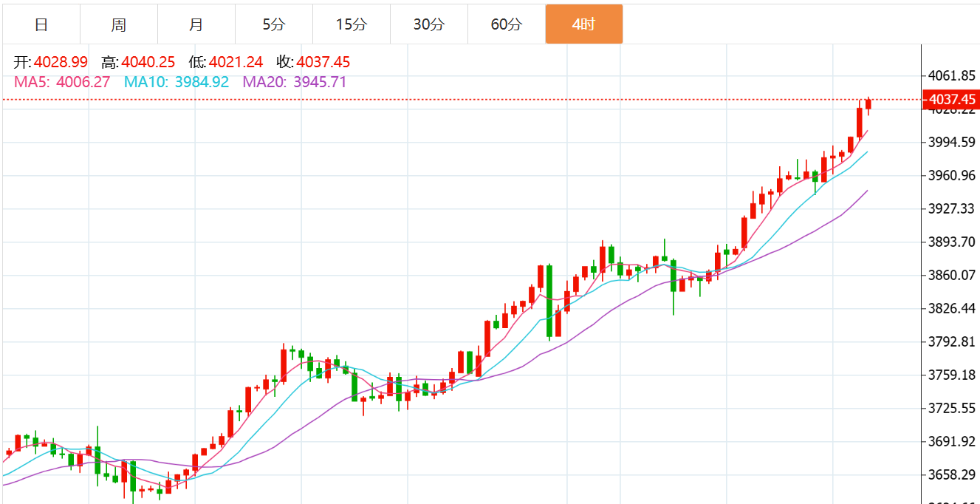This screenshot has width=980, height=504.
Task: Click the red 4037.45 price tag on axis
Action: pyautogui.click(x=952, y=100)
